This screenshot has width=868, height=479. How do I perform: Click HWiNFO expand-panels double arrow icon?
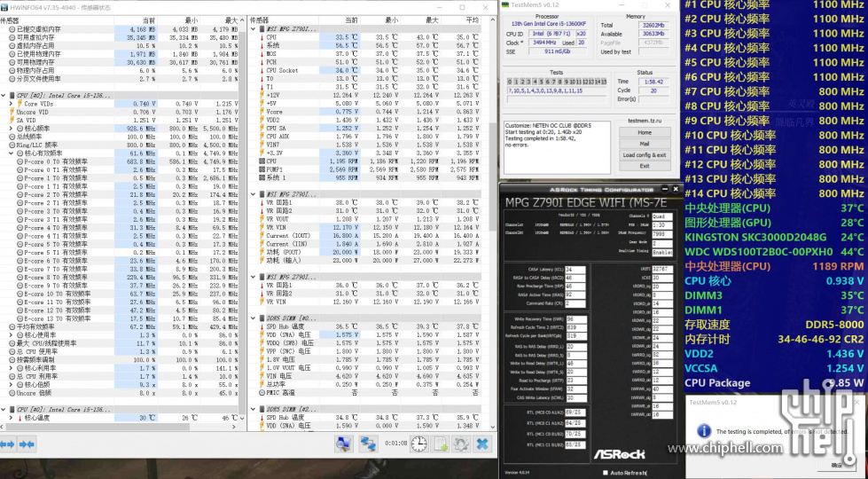point(8,444)
